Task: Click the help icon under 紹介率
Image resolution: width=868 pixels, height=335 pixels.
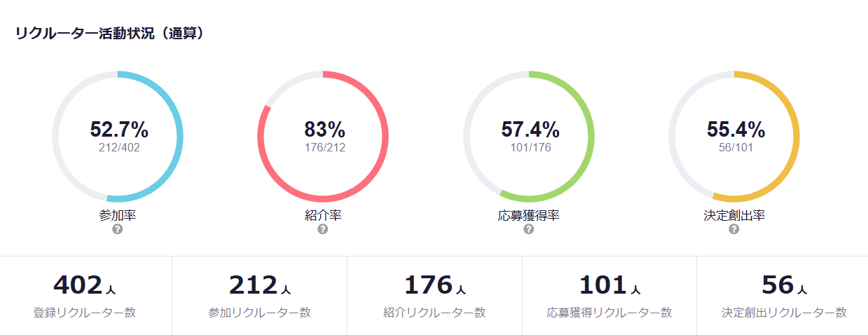Action: click(x=323, y=229)
